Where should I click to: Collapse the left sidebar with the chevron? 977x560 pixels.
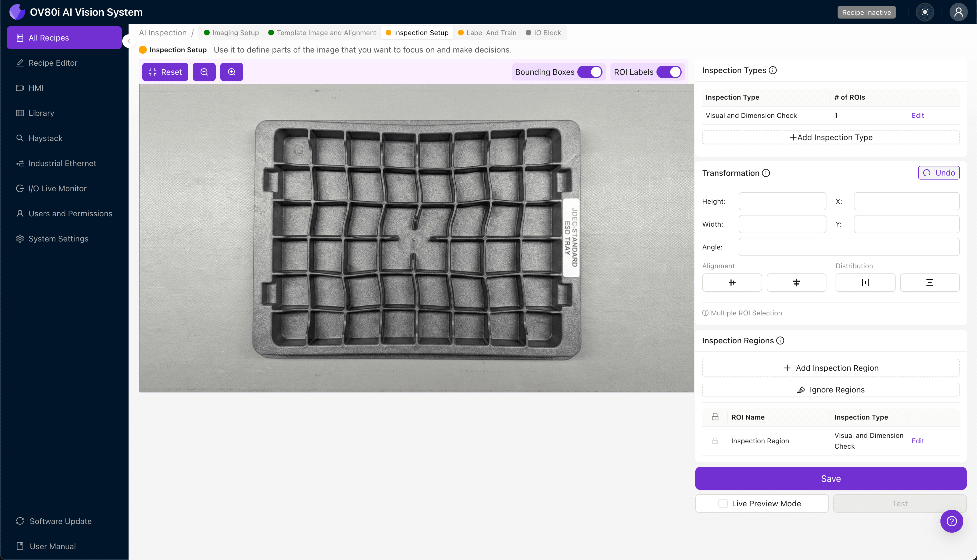point(129,41)
